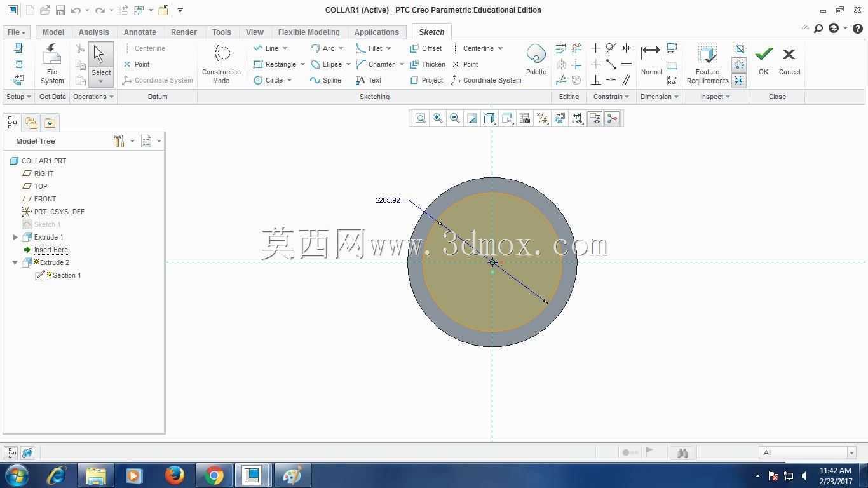Select the Arc sketch tool

(x=323, y=48)
